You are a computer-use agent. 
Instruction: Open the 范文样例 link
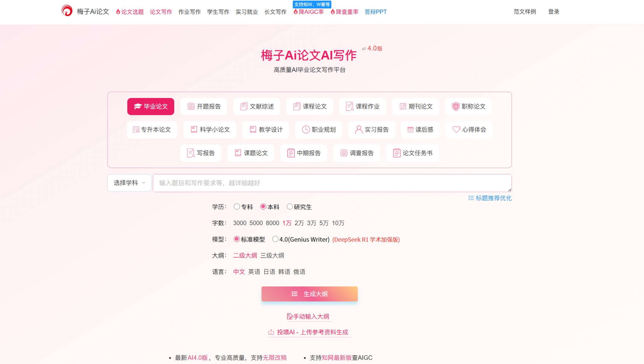click(x=525, y=12)
